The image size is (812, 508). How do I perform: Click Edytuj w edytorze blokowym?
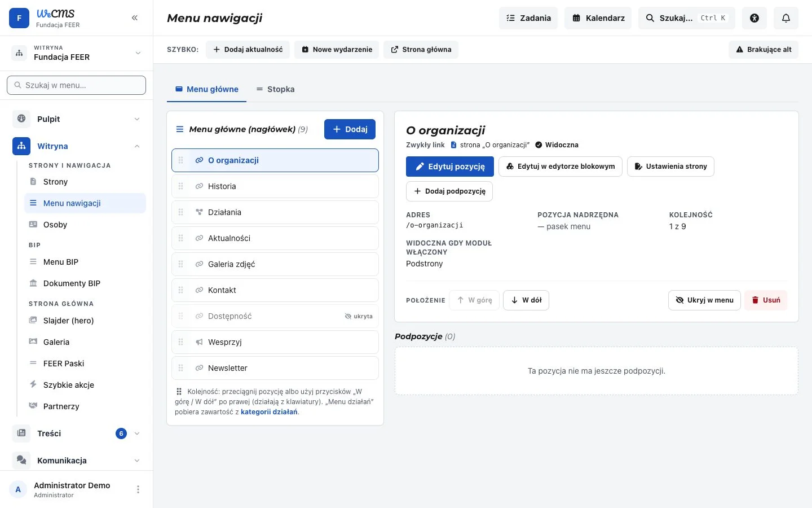pos(561,167)
